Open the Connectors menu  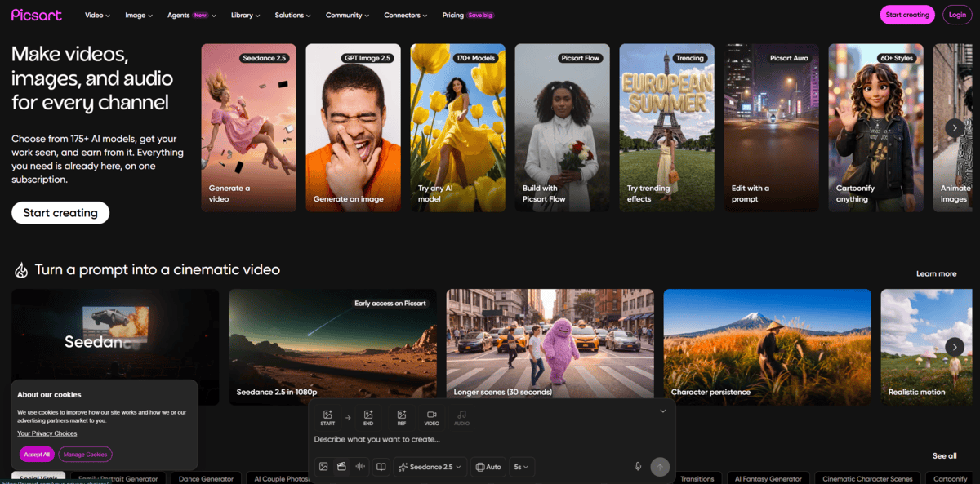click(x=406, y=15)
